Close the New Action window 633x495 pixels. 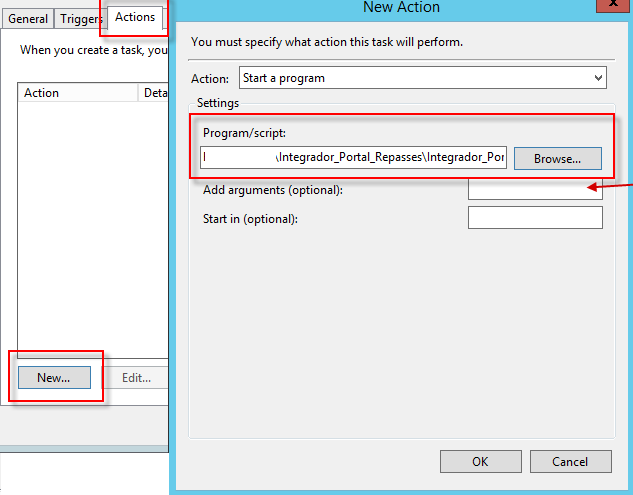(612, 5)
